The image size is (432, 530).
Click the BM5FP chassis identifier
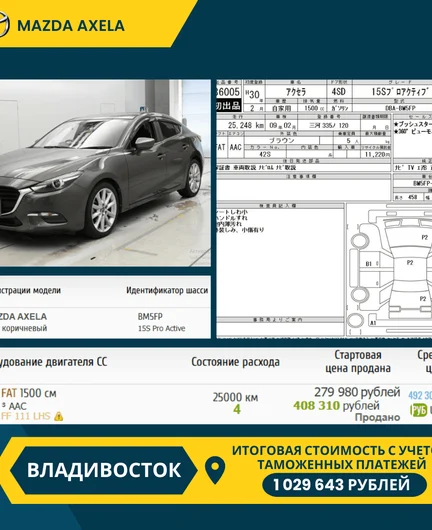(x=150, y=317)
